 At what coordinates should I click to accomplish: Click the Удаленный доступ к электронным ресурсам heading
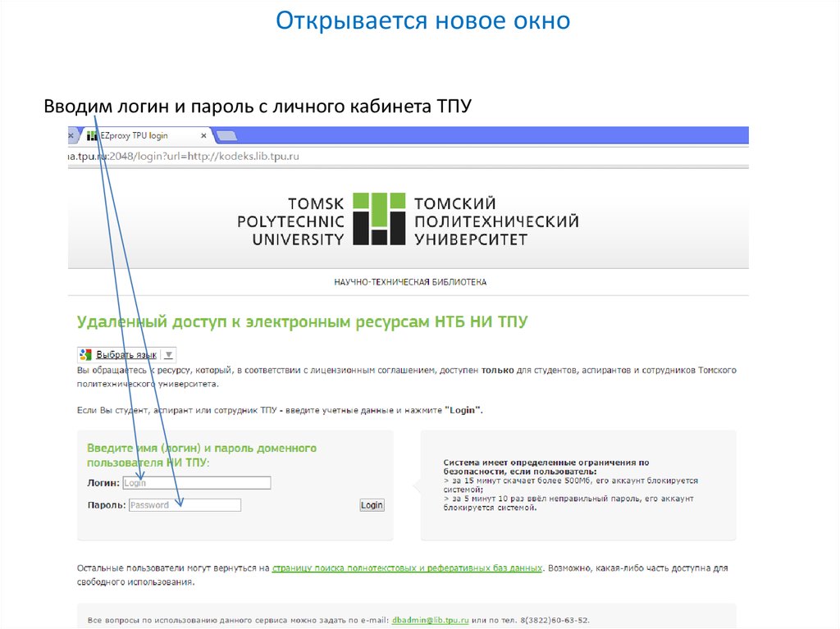pos(302,321)
